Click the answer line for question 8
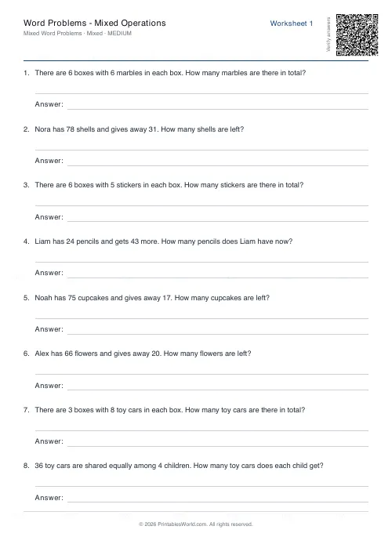392x555 pixels. tap(218, 499)
